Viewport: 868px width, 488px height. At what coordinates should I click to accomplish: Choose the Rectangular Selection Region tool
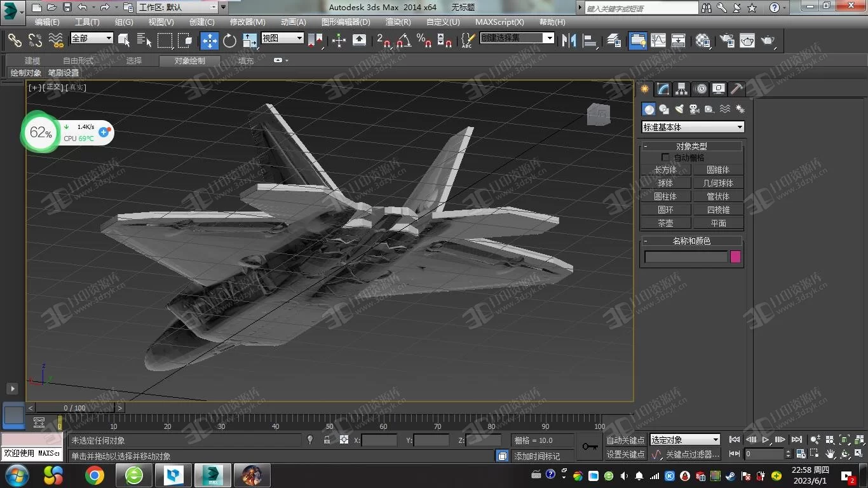click(x=165, y=40)
